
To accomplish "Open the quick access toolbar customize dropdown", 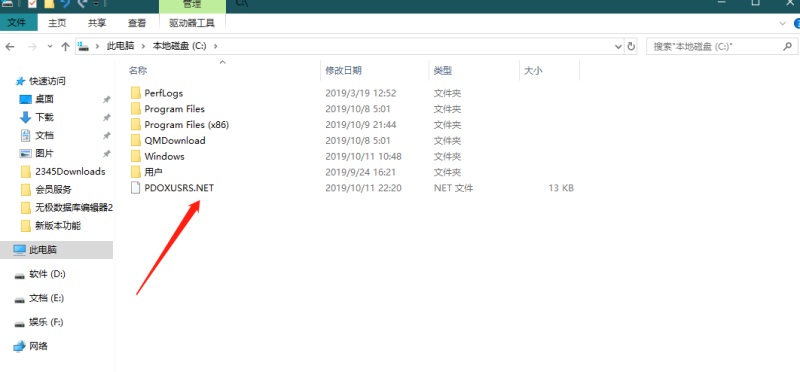I will 96,4.
